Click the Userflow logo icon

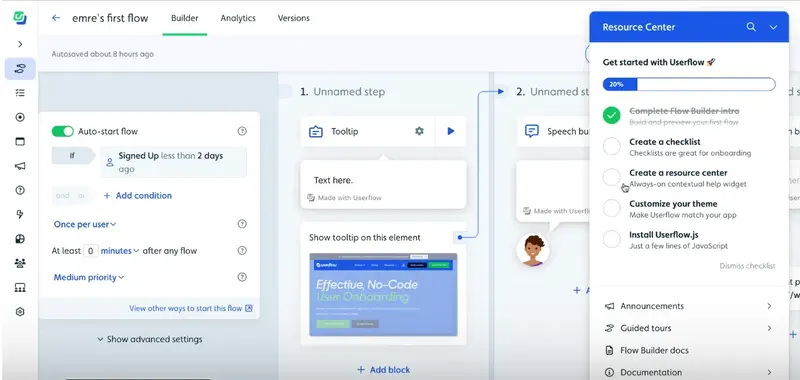pos(20,17)
